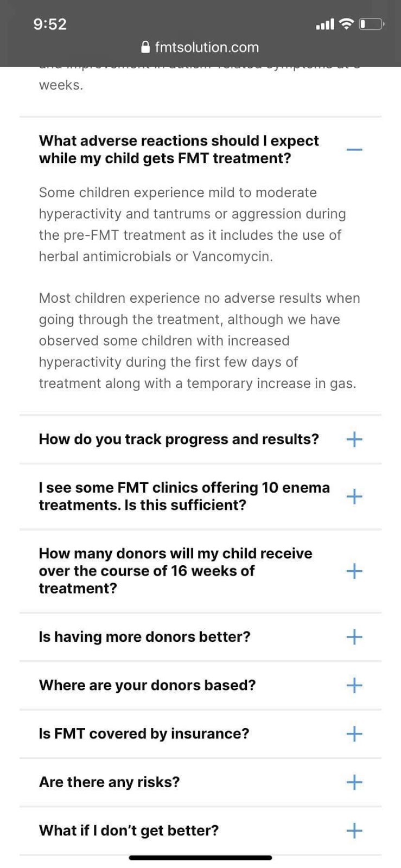The width and height of the screenshot is (401, 868).
Task: Click plus icon next to 'Are there any risks?'
Action: point(354,782)
